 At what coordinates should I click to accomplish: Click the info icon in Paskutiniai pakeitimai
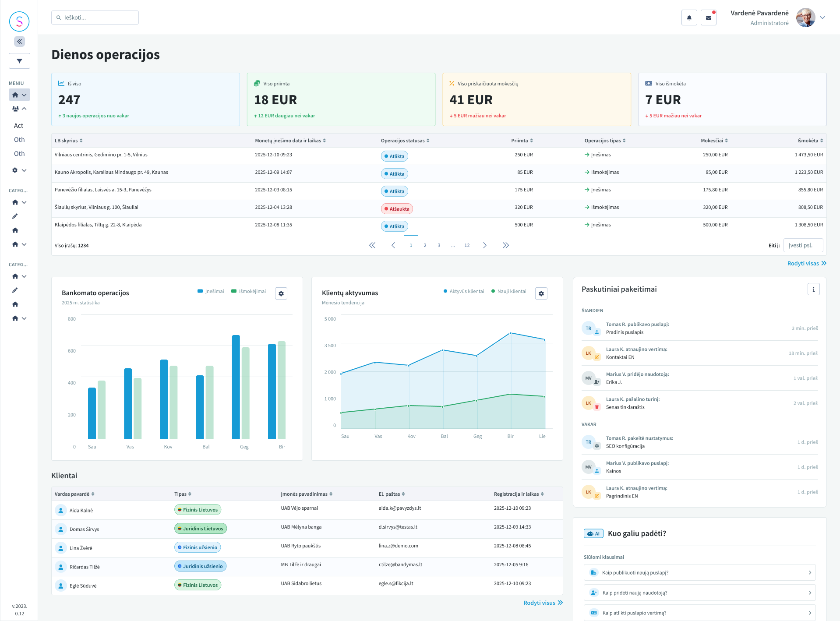coord(813,289)
